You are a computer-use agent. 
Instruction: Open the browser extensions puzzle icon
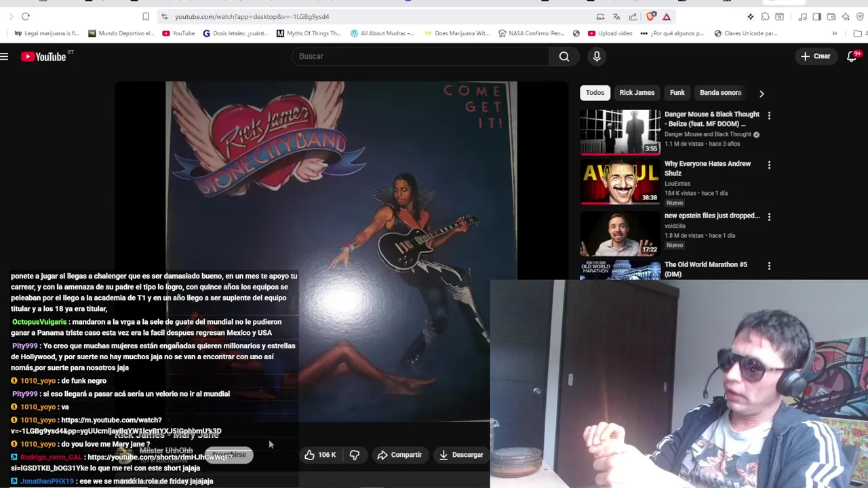point(765,16)
